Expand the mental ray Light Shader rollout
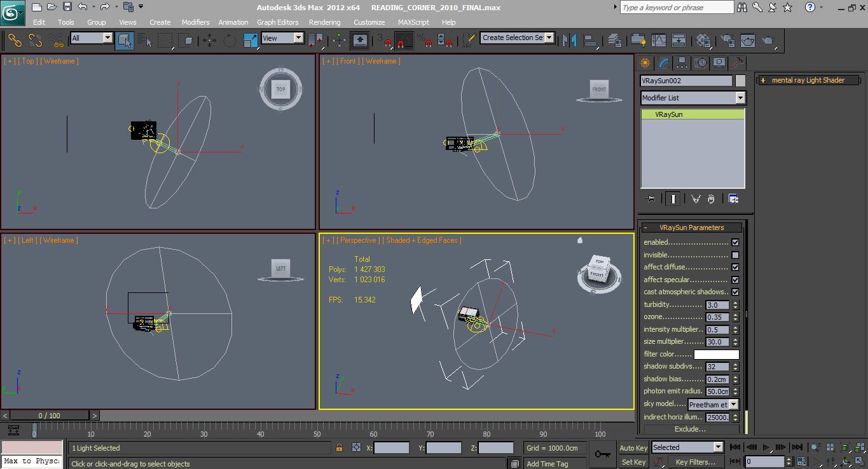The width and height of the screenshot is (868, 469). 808,80
